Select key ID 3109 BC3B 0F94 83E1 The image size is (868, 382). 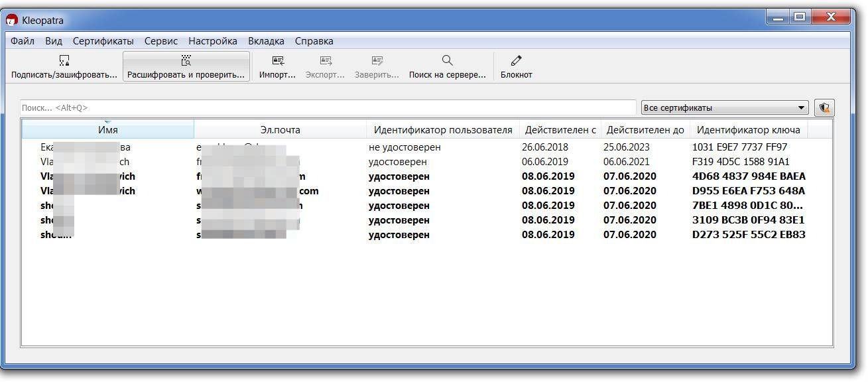click(x=748, y=220)
